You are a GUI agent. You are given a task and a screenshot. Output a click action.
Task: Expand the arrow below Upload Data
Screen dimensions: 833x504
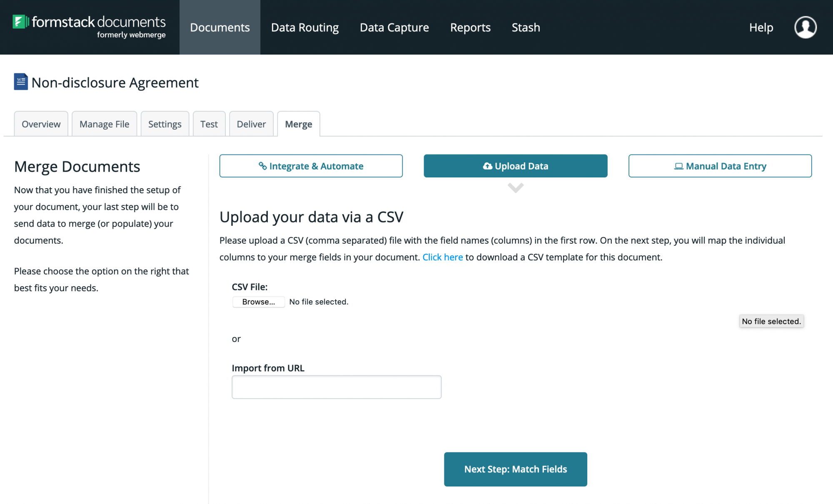(516, 188)
